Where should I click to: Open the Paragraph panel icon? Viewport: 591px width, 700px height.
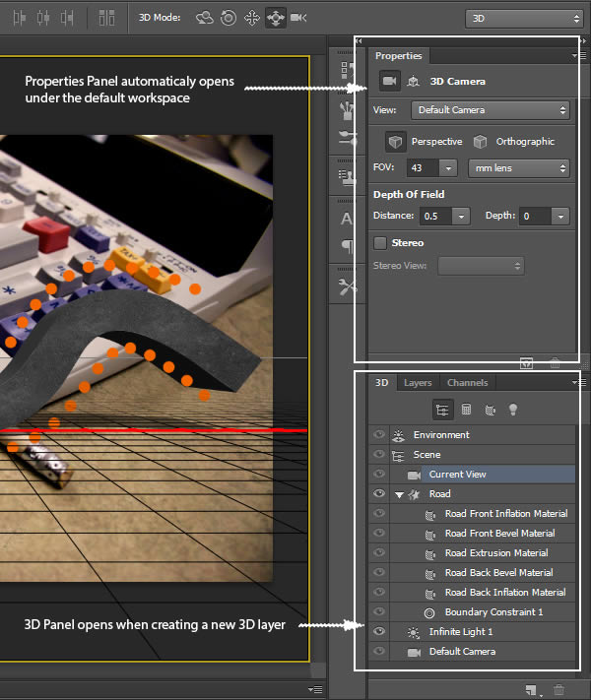click(x=348, y=246)
